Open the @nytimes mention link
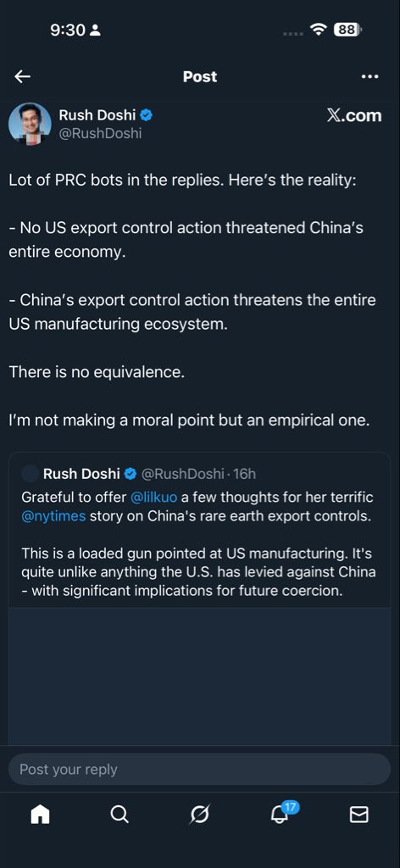 [x=53, y=516]
